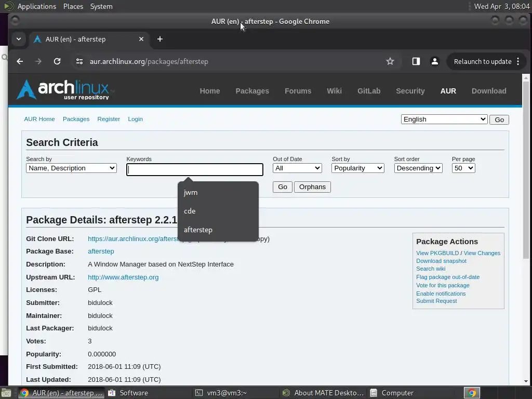Open site information icon in address bar
Viewport: 532px width, 399px height.
[x=79, y=61]
